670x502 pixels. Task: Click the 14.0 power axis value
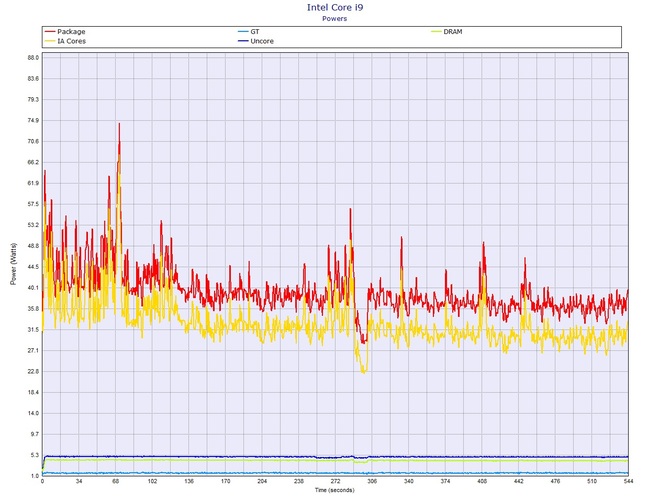tap(34, 414)
